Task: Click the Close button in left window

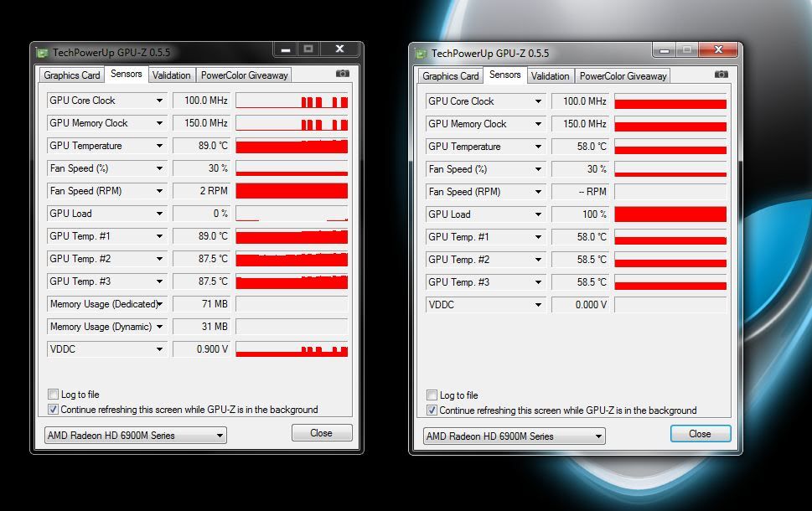Action: 322,433
